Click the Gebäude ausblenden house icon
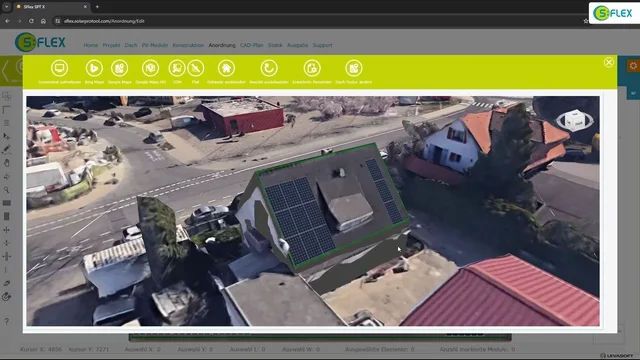Screen dimensions: 640x360 click(x=226, y=68)
